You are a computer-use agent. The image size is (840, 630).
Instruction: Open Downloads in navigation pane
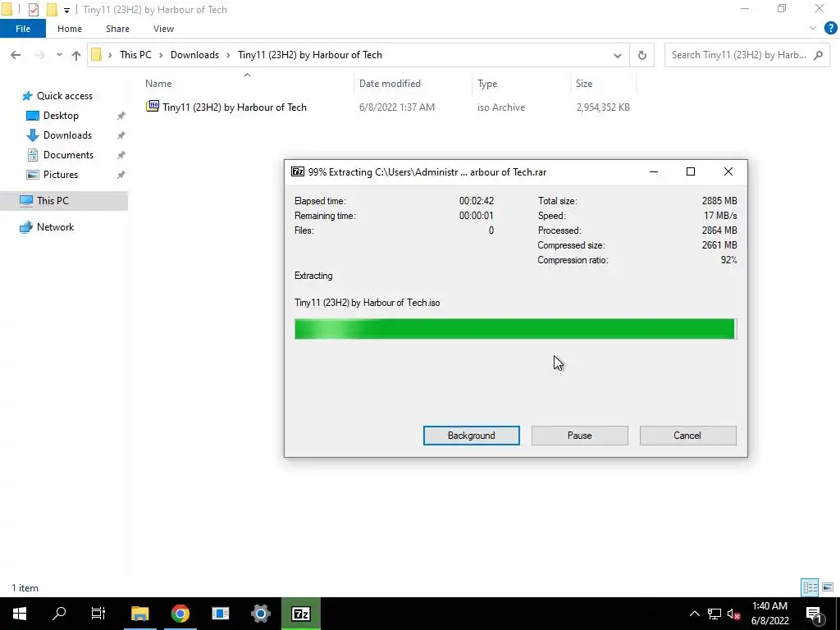[x=67, y=135]
